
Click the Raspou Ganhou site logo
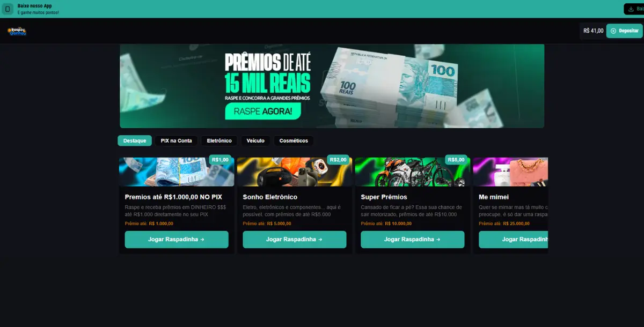[17, 32]
